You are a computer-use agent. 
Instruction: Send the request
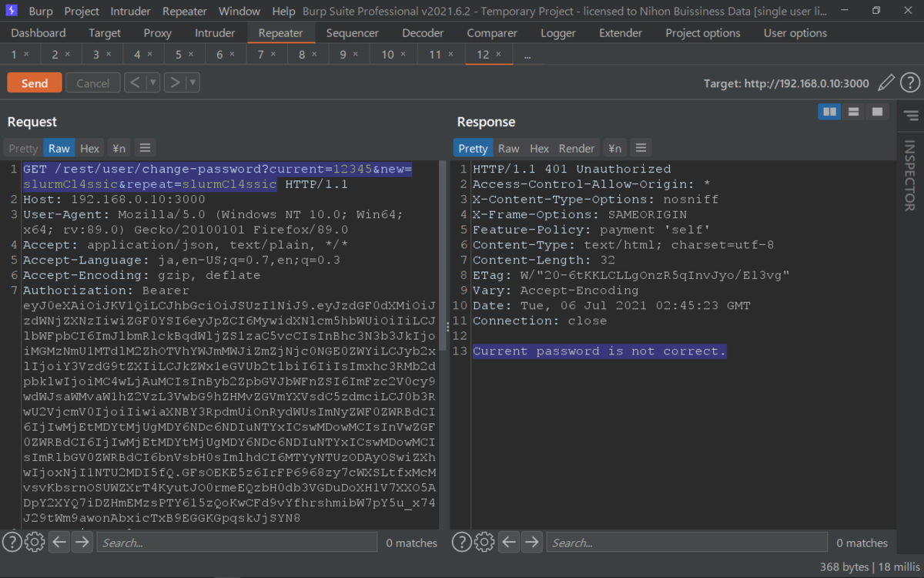pos(34,82)
